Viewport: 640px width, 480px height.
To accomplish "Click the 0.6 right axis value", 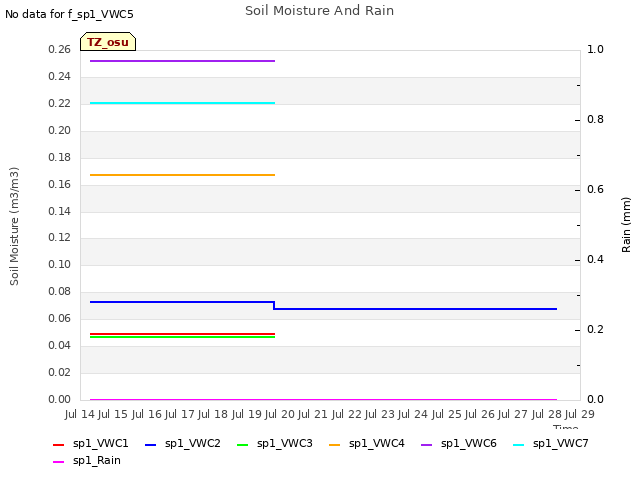I will (x=595, y=189).
